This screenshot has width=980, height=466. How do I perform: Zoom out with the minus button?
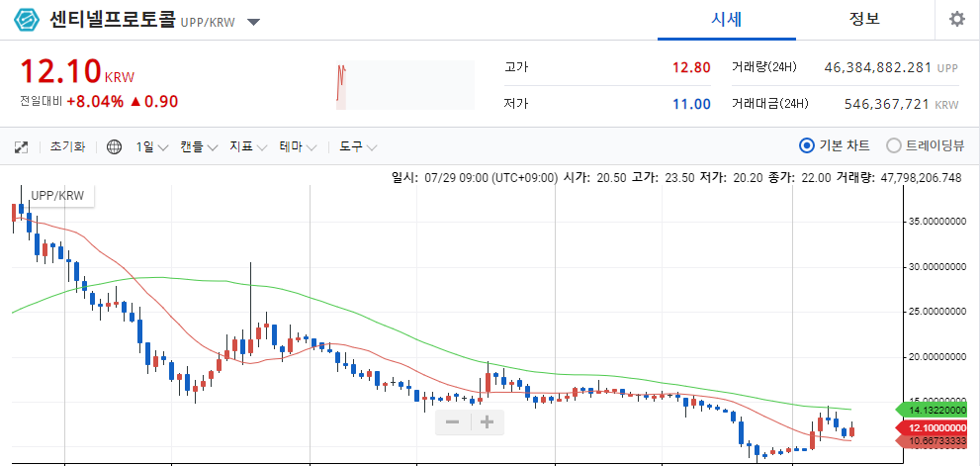453,422
